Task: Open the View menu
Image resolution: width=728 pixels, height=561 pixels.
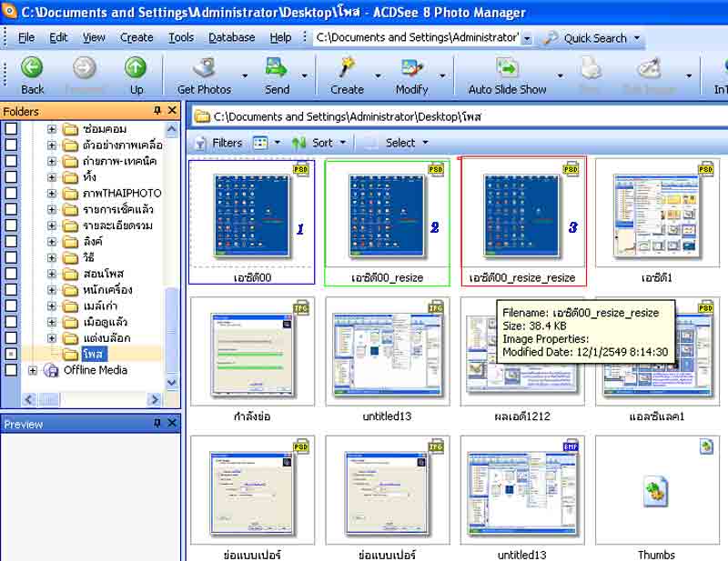Action: click(x=94, y=37)
